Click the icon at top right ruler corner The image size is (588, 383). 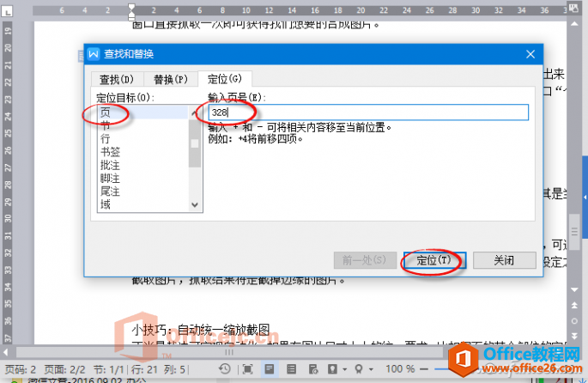pyautogui.click(x=573, y=8)
